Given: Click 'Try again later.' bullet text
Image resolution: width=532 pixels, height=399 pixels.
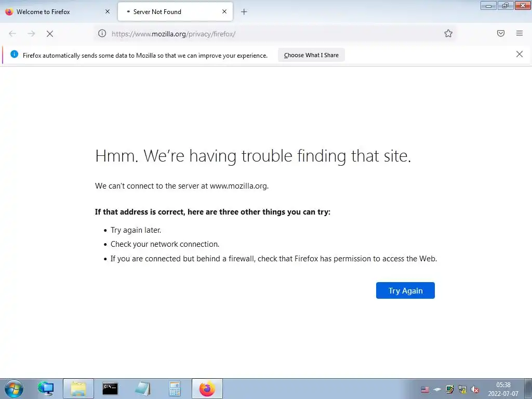Looking at the screenshot, I should click(x=136, y=230).
